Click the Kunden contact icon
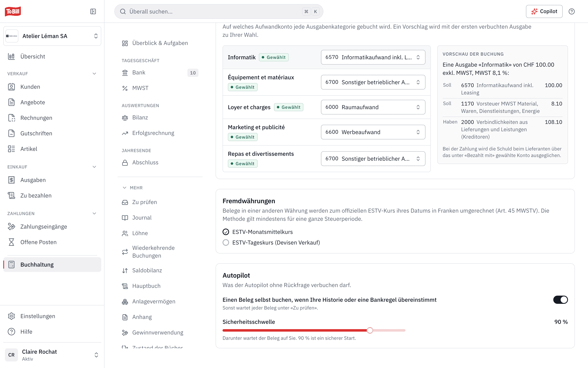588x368 pixels. click(x=11, y=87)
